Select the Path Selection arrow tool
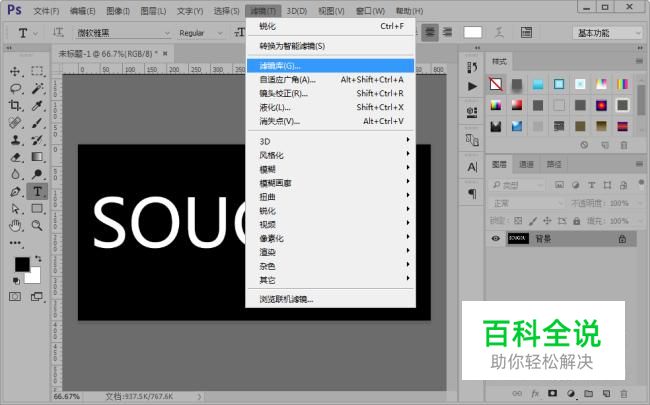Image resolution: width=650 pixels, height=405 pixels. coord(15,209)
